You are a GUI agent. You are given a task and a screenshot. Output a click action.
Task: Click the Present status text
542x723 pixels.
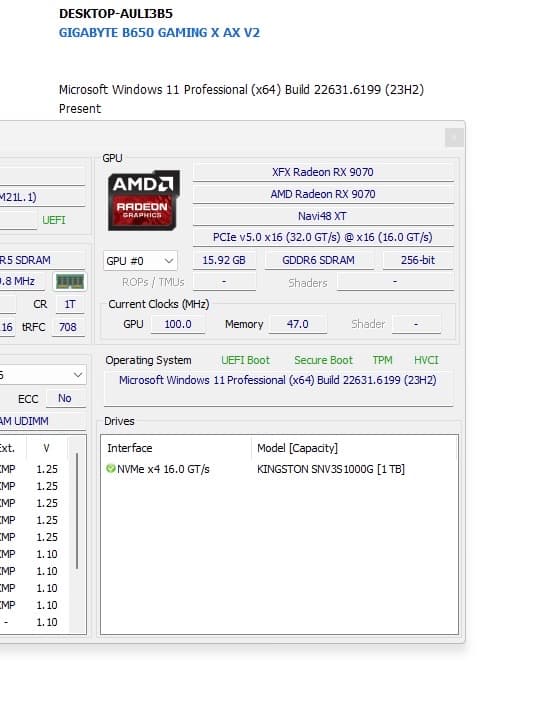click(x=80, y=109)
